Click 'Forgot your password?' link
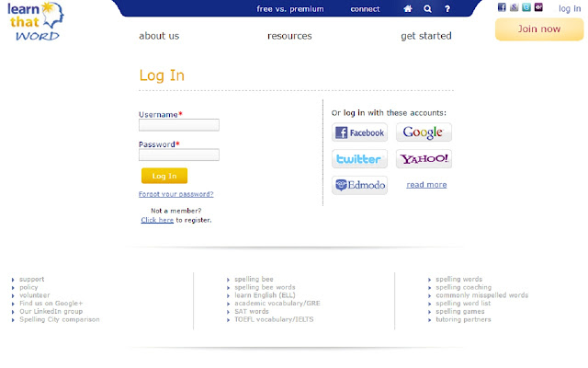The width and height of the screenshot is (588, 368). (175, 194)
